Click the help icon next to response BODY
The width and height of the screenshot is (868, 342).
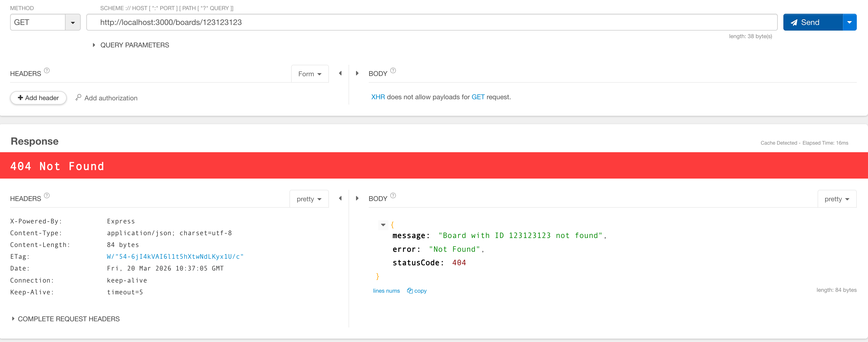(x=393, y=196)
